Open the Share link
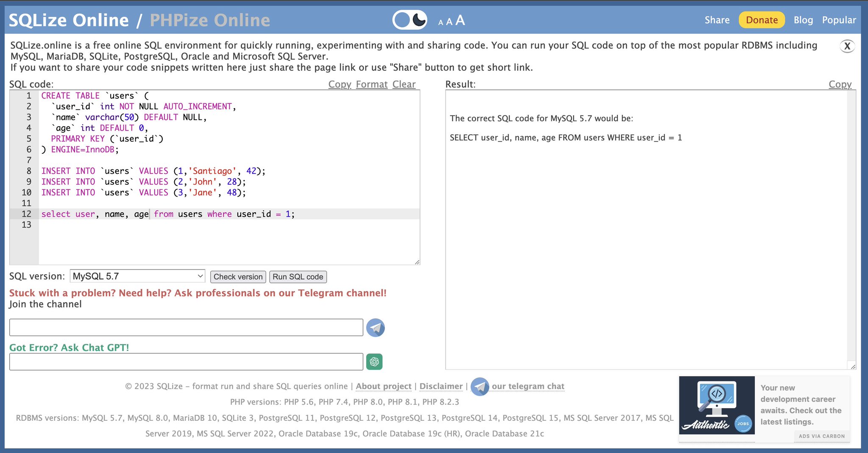Image resolution: width=868 pixels, height=453 pixels. coord(717,20)
